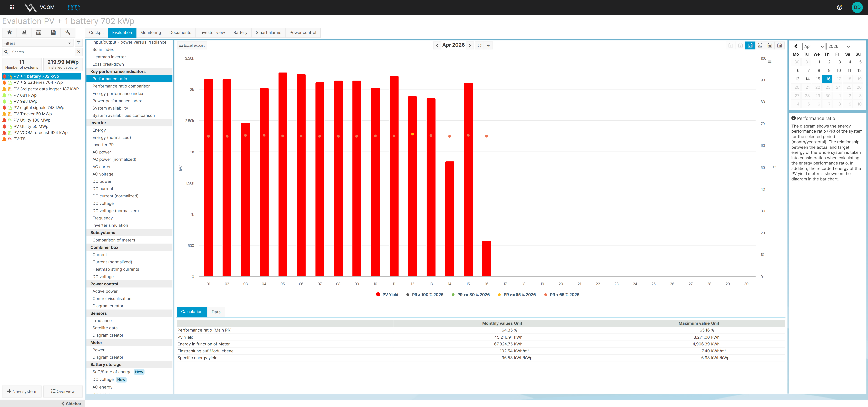Switch to the Battery tab

240,33
